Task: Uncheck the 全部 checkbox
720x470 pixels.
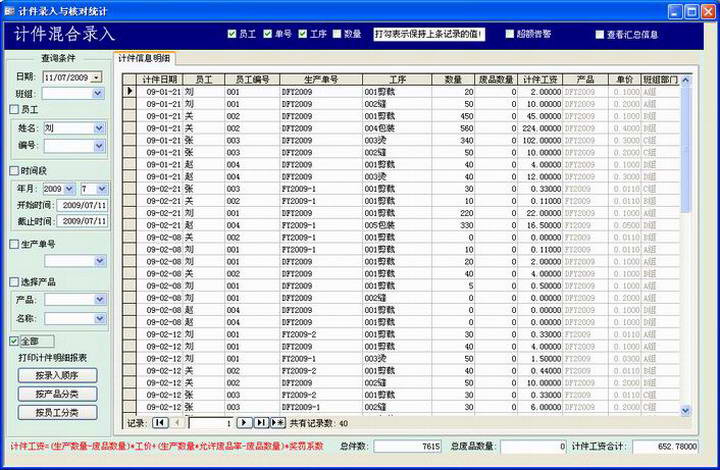Action: point(14,341)
